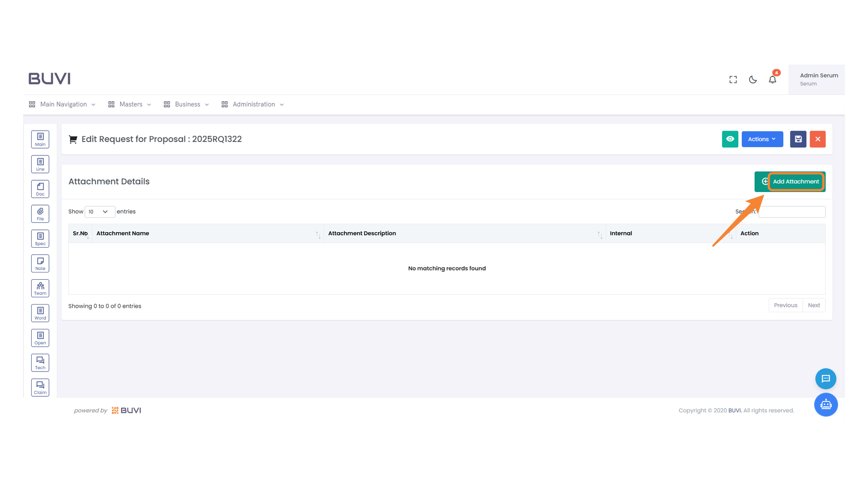Expand the Administration menu
The height and width of the screenshot is (488, 868).
253,104
